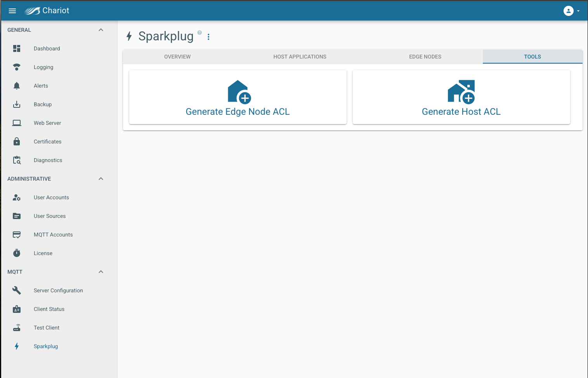Screen dimensions: 588x378
Task: Click the Server Configuration wrench icon
Action: pyautogui.click(x=17, y=290)
